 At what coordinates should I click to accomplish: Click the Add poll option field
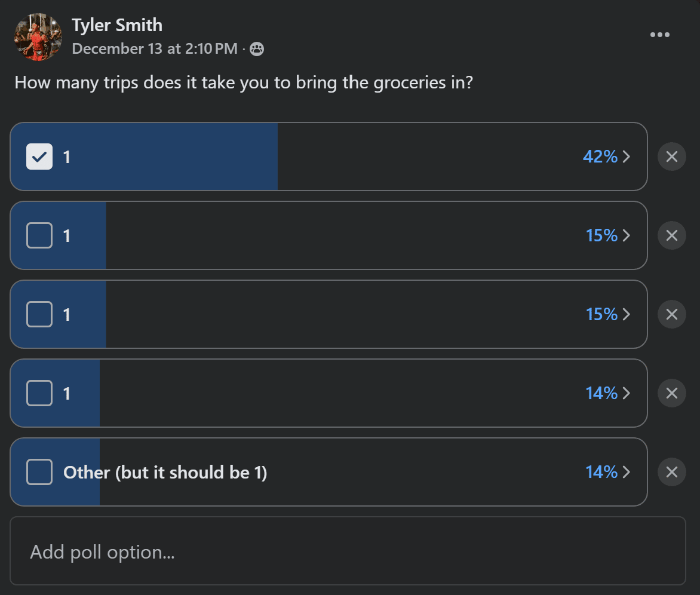(348, 551)
